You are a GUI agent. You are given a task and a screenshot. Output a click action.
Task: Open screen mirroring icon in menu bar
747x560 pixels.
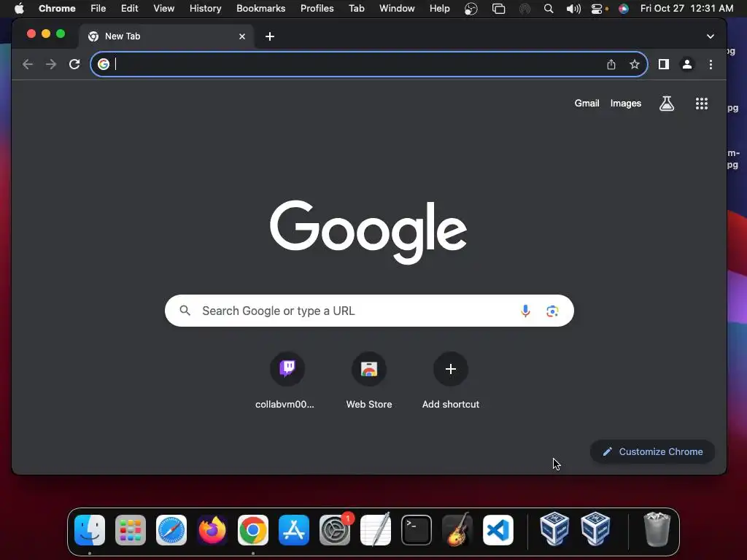[x=498, y=9]
